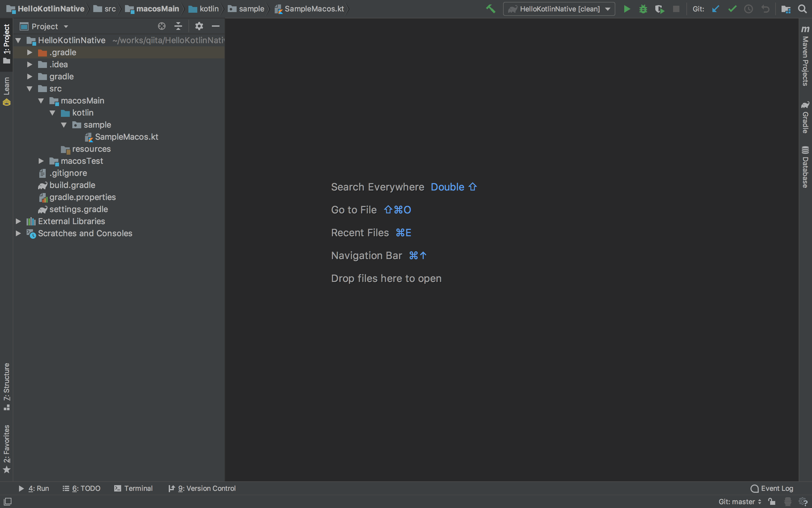Open the Project view selector dropdown
Viewport: 812px width, 508px height.
44,26
